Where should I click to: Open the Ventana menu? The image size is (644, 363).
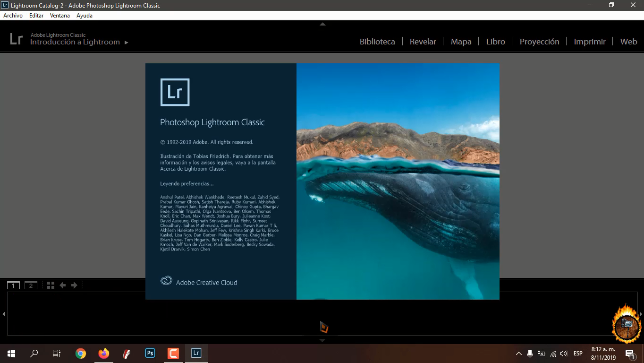[x=60, y=16]
